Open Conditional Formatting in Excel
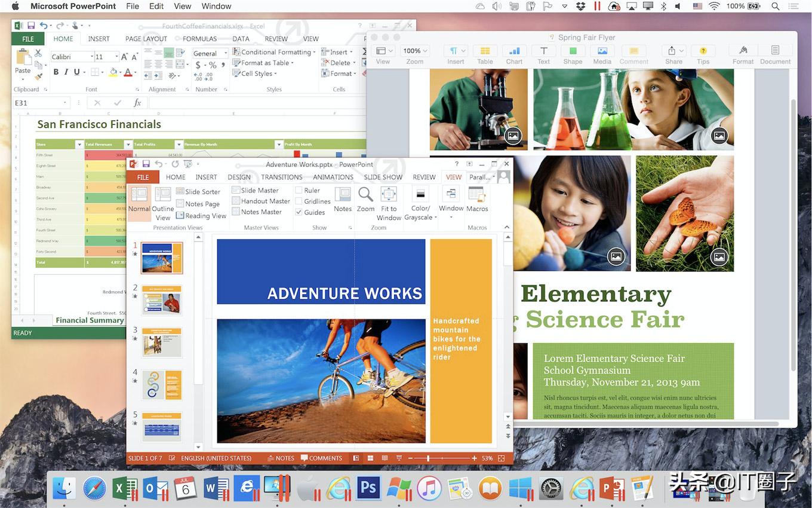Screen dimensions: 812x508 tap(276, 52)
